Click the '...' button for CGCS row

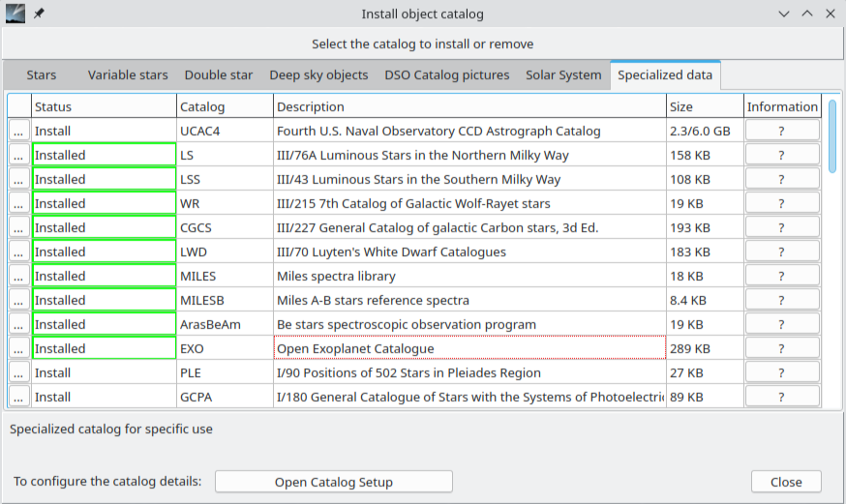(x=19, y=228)
